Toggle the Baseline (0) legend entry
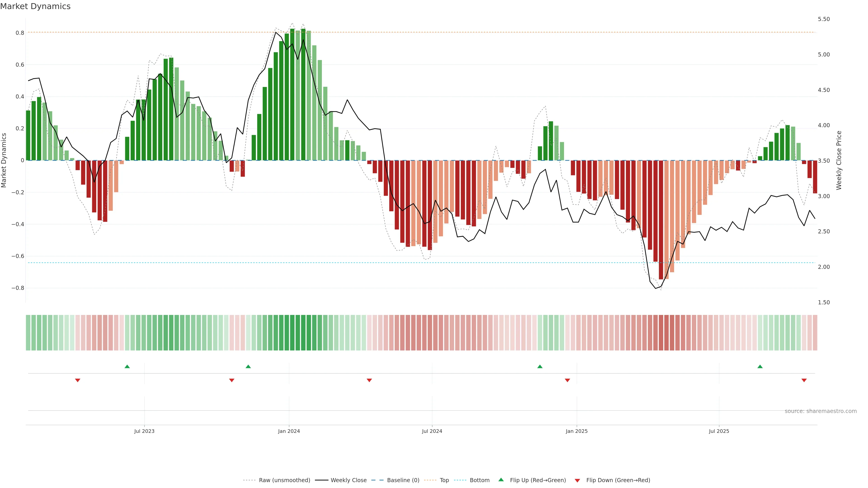 coord(403,480)
